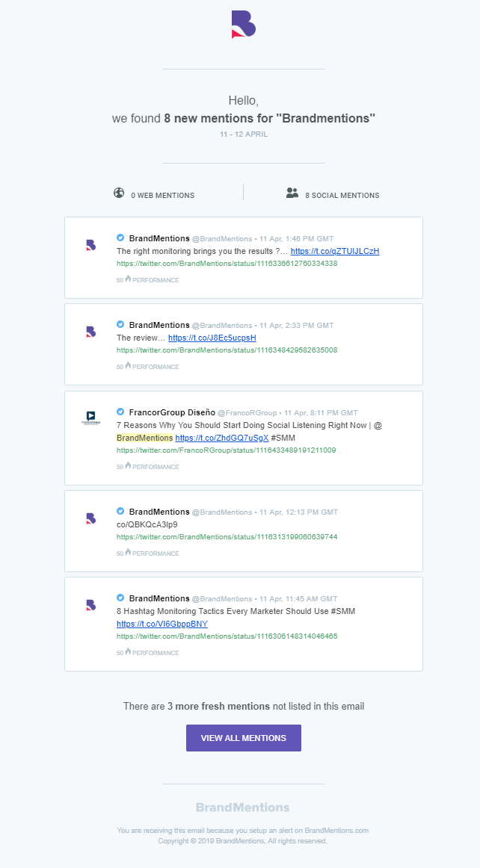Click the people icon beside social mentions
Screen dimensions: 480x868
(292, 193)
